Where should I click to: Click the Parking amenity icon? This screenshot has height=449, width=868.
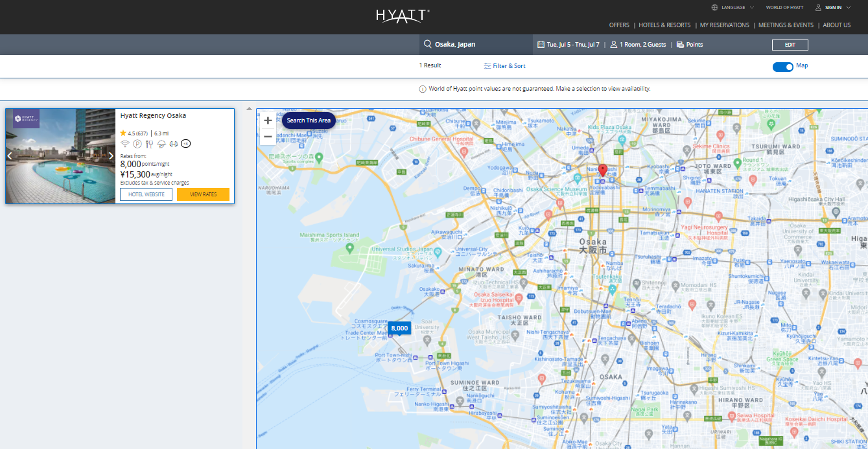click(x=137, y=144)
